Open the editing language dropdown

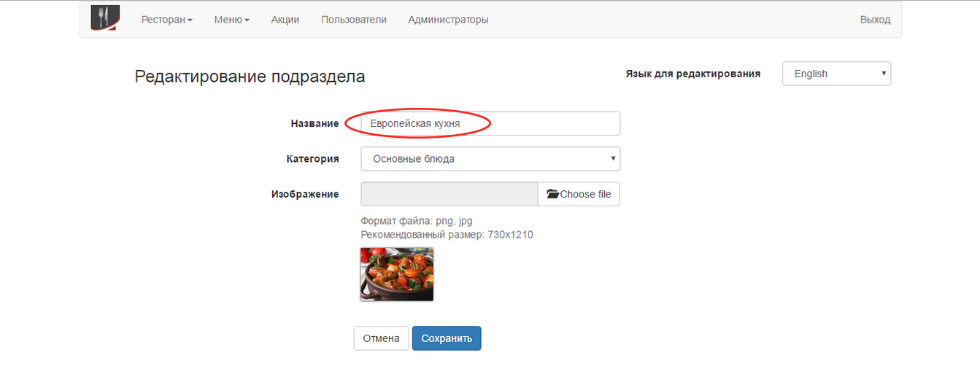(x=836, y=74)
